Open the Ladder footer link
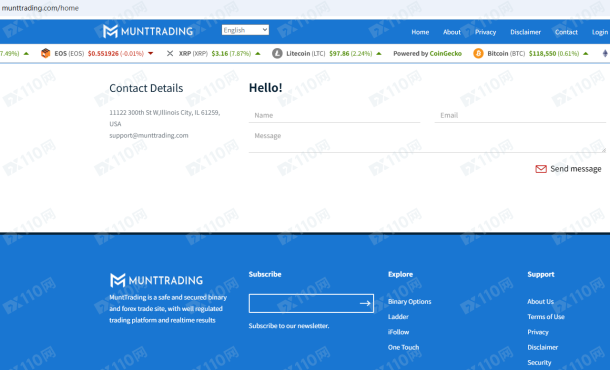Screen dimensions: 610x370 tap(398, 317)
